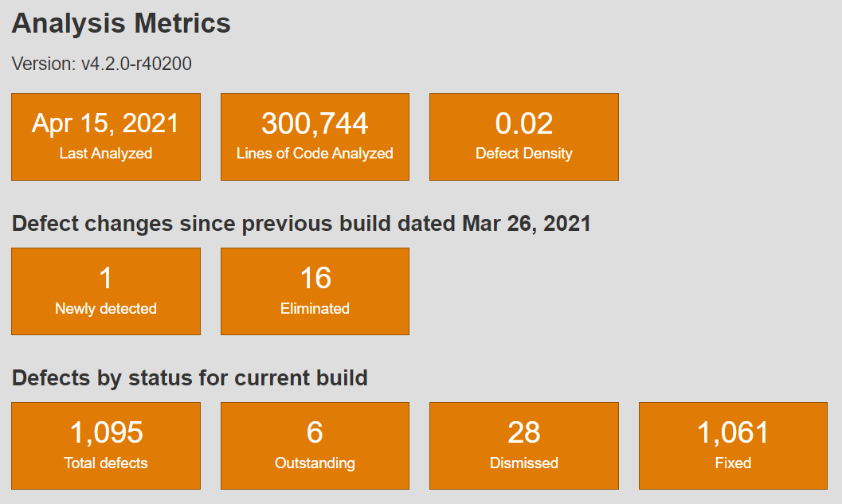Select the Lines of Code Analyzed tile
842x504 pixels.
pos(315,136)
